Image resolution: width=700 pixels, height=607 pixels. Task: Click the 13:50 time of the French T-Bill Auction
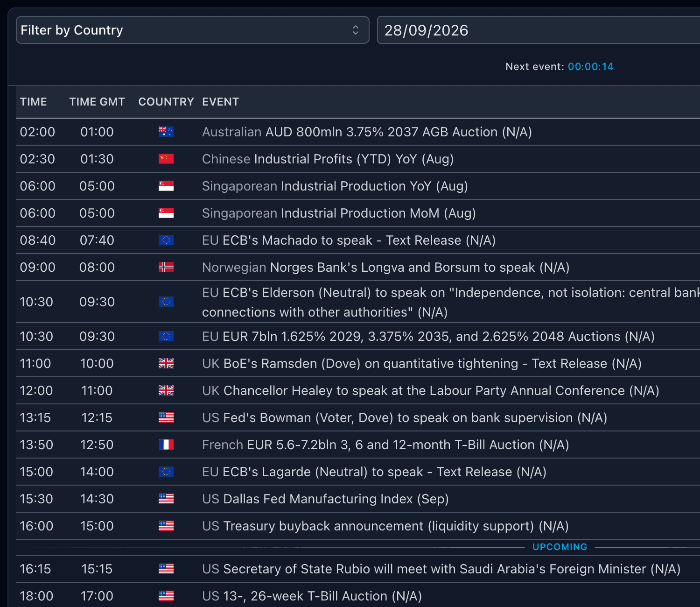[x=36, y=445]
